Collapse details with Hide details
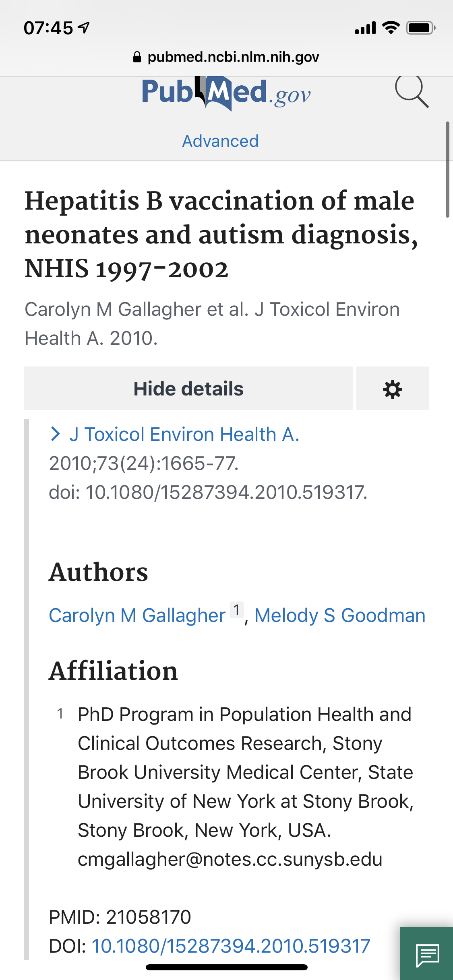Screen dimensions: 453x980 [x=188, y=389]
